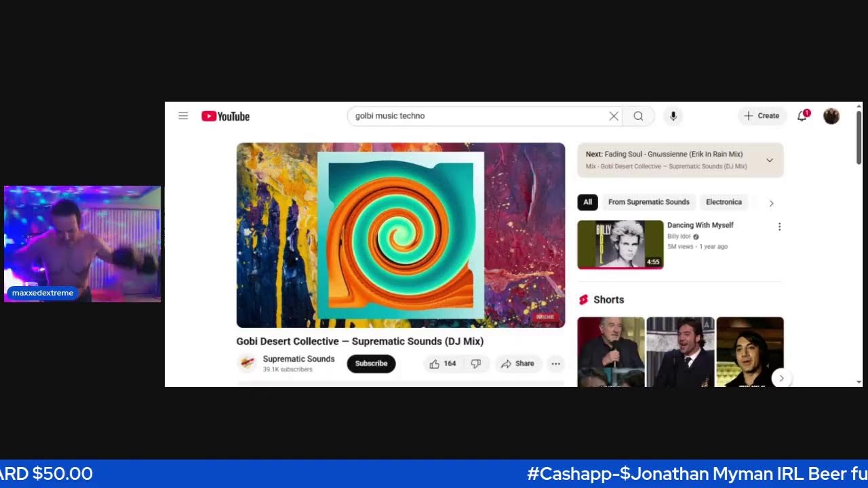
Task: Dislike the video with the thumbs down
Action: tap(476, 364)
